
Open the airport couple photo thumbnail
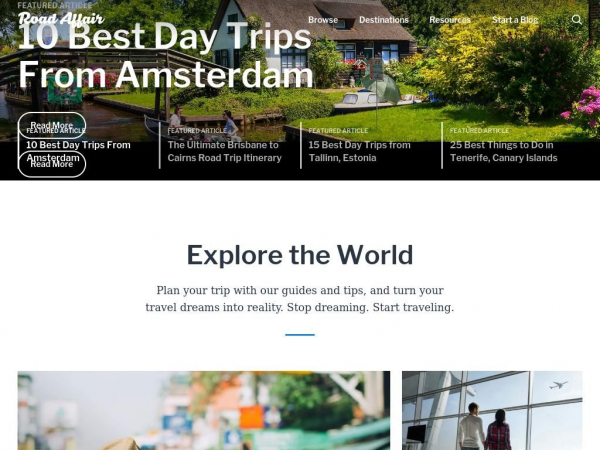(x=492, y=410)
